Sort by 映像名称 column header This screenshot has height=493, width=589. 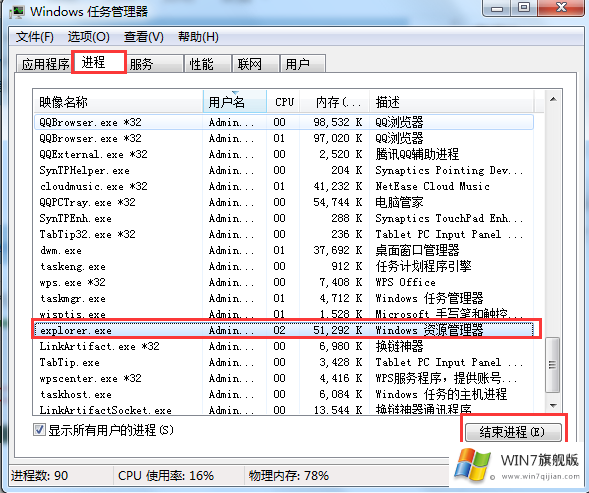point(118,102)
